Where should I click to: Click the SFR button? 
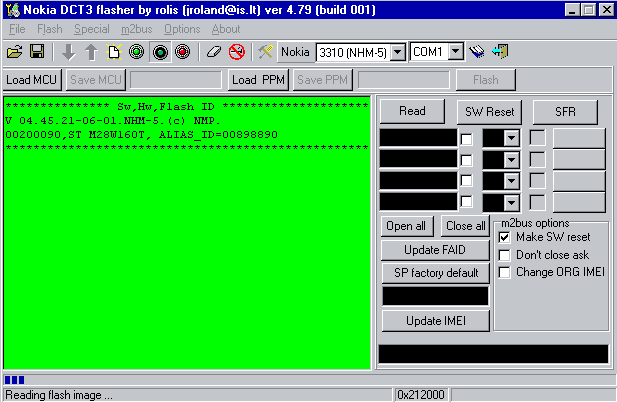(565, 112)
